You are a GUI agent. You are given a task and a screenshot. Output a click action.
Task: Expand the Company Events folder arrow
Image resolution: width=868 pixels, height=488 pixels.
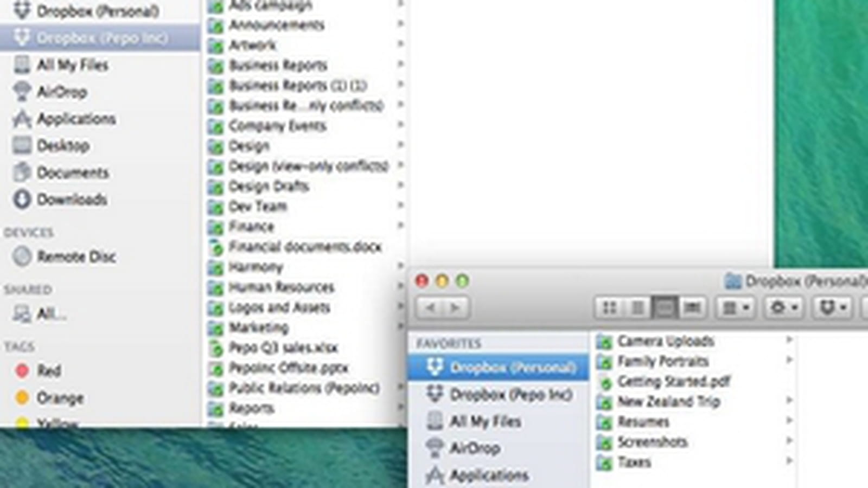click(401, 124)
